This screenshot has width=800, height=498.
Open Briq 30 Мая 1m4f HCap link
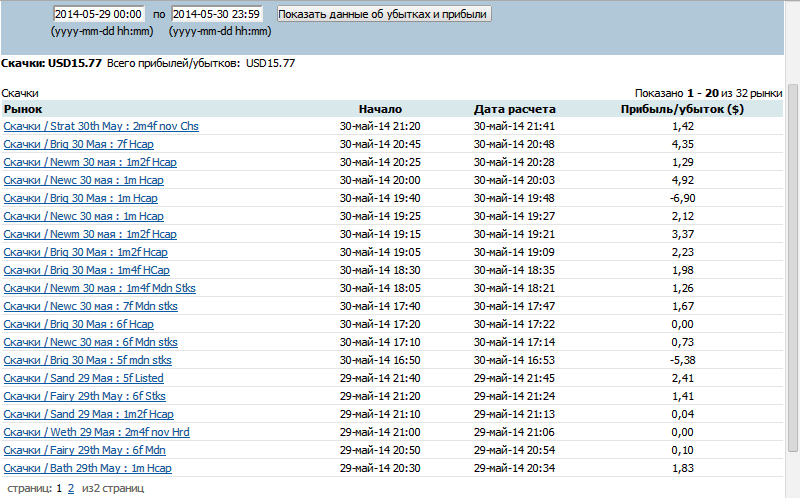87,270
